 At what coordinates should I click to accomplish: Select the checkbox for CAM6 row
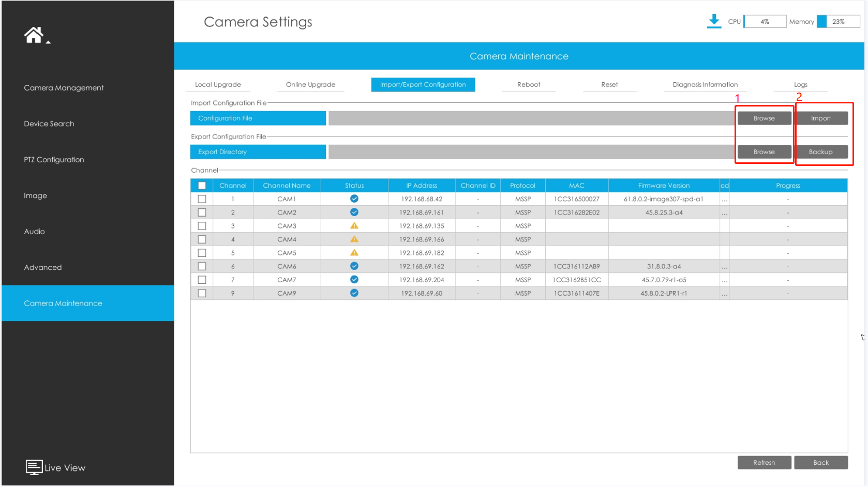(x=202, y=266)
